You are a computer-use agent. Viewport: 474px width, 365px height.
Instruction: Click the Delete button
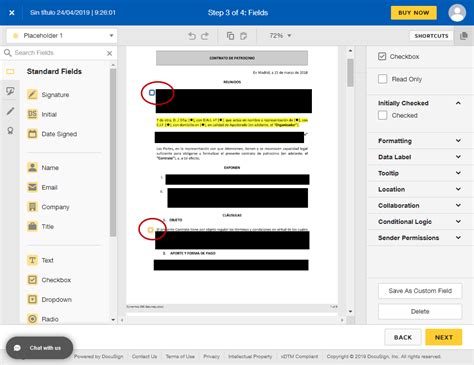pos(420,311)
